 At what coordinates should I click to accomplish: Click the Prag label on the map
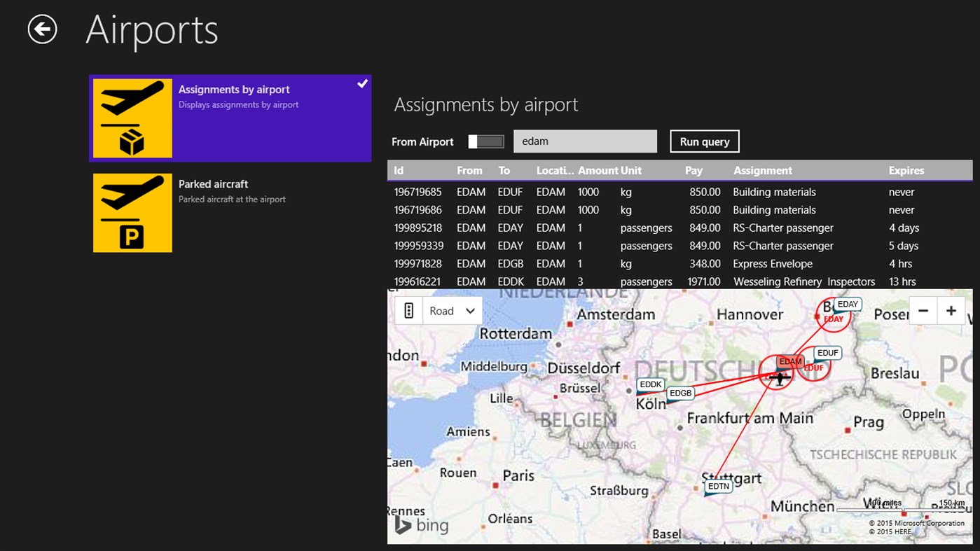869,423
